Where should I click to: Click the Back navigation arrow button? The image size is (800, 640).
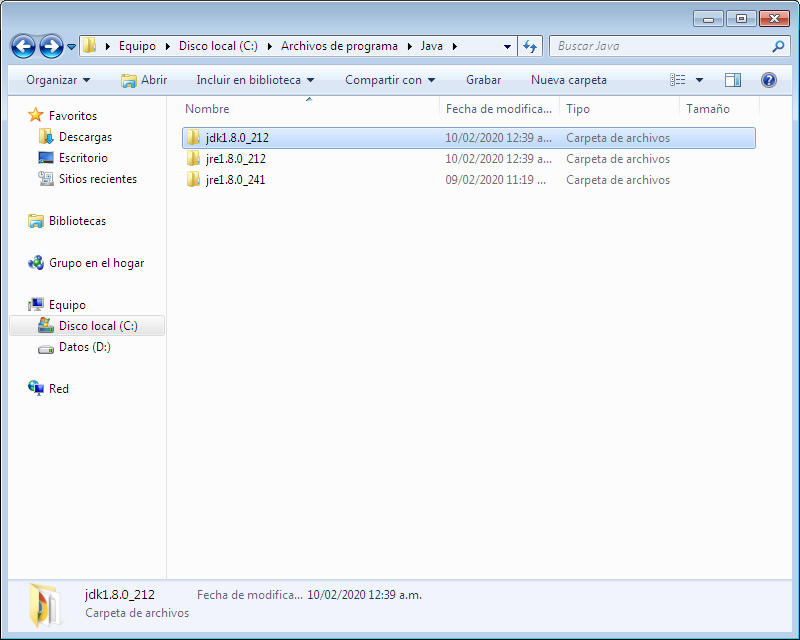pyautogui.click(x=24, y=46)
